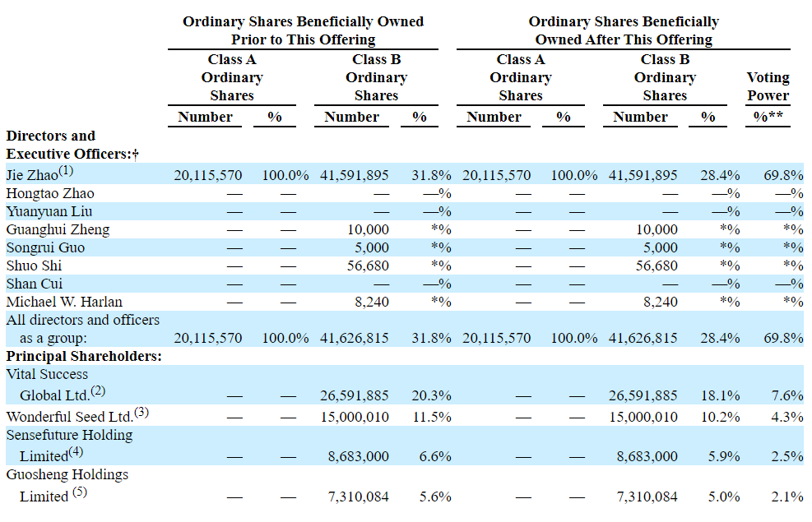Select the 10.2% value for Wonderful Seed
812x522 pixels.
coord(721,417)
